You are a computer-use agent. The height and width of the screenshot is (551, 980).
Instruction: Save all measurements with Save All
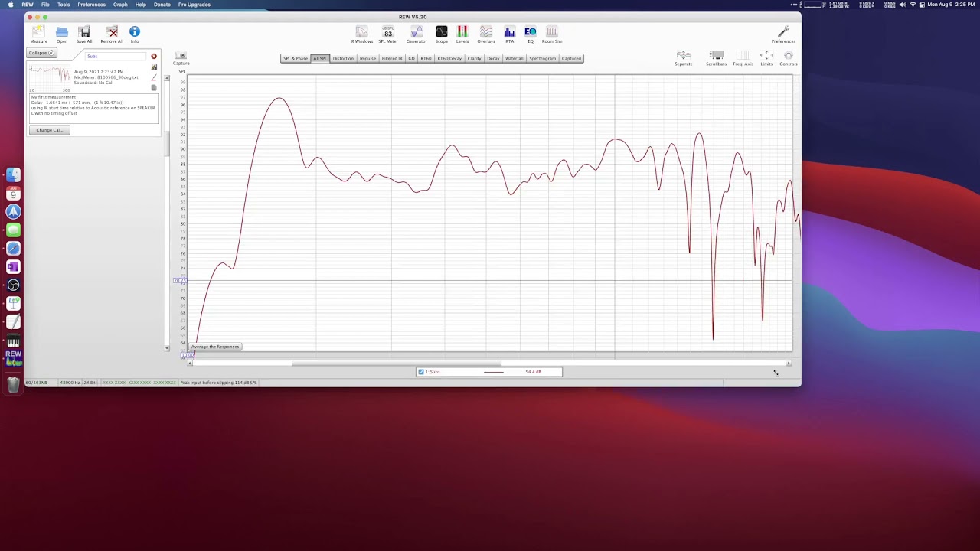pos(84,32)
